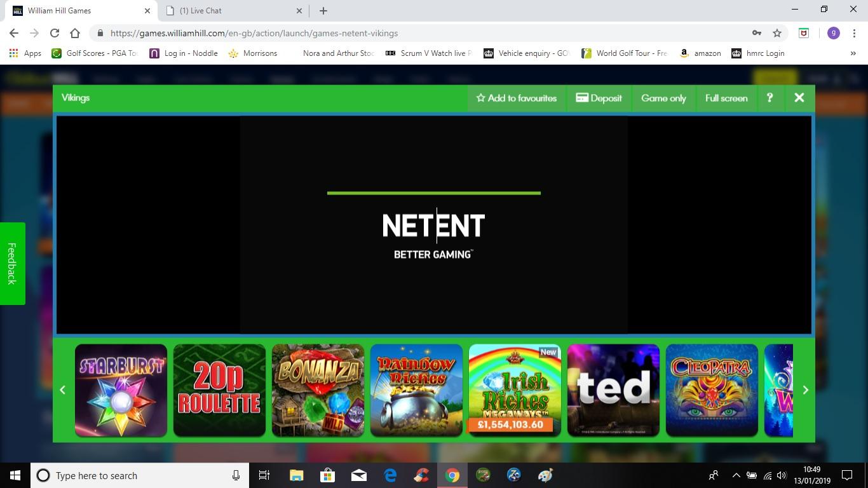Activate the taskbar microphone search
The image size is (868, 488).
point(236,475)
